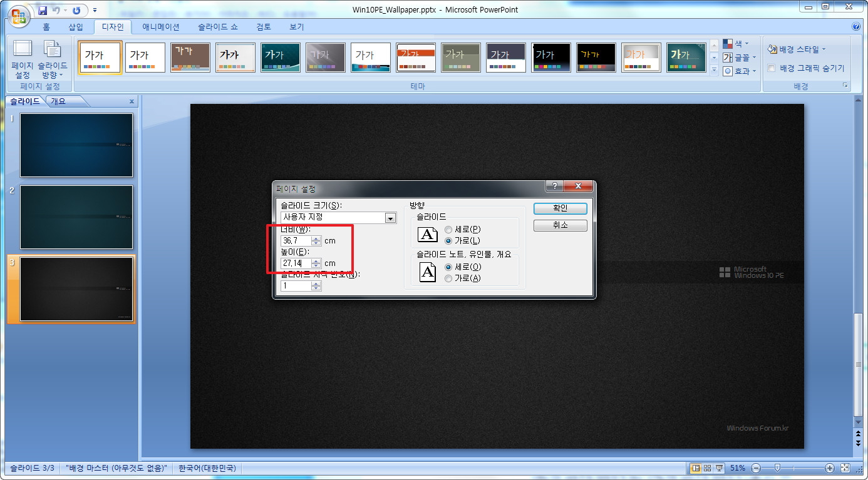Apply the theme with orange banner
Screen dimensions: 868x480
(x=416, y=58)
